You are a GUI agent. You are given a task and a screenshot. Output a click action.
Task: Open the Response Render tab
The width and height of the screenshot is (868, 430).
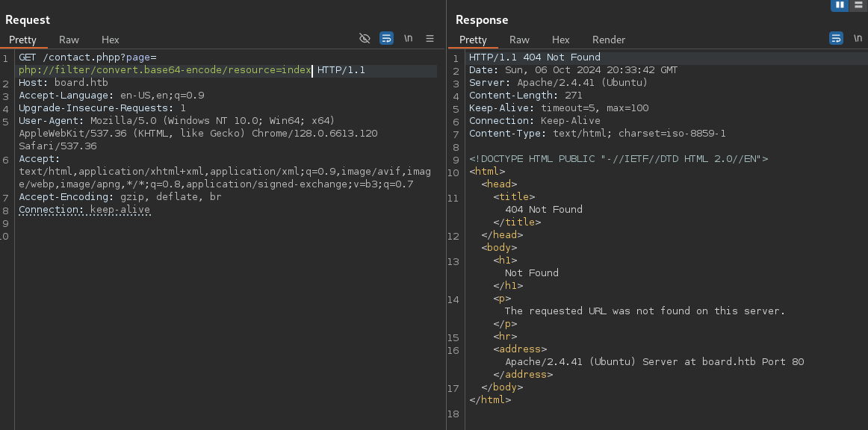coord(608,40)
